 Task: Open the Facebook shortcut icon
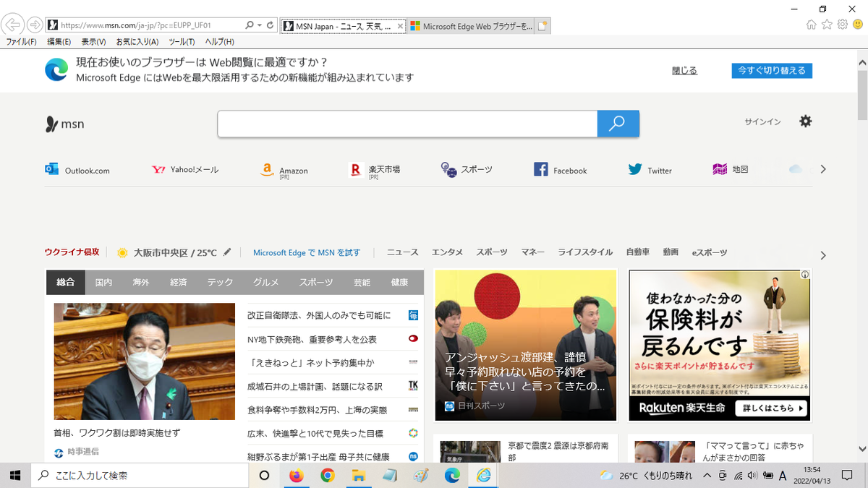[x=540, y=168]
